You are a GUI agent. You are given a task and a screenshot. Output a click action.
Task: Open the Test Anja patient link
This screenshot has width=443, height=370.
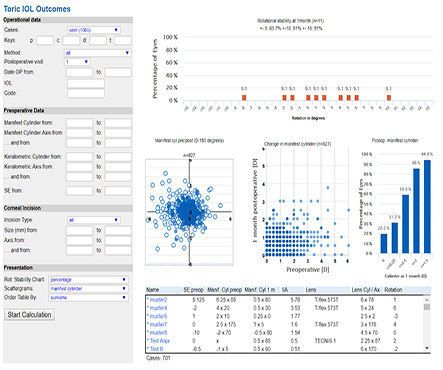pyautogui.click(x=160, y=341)
